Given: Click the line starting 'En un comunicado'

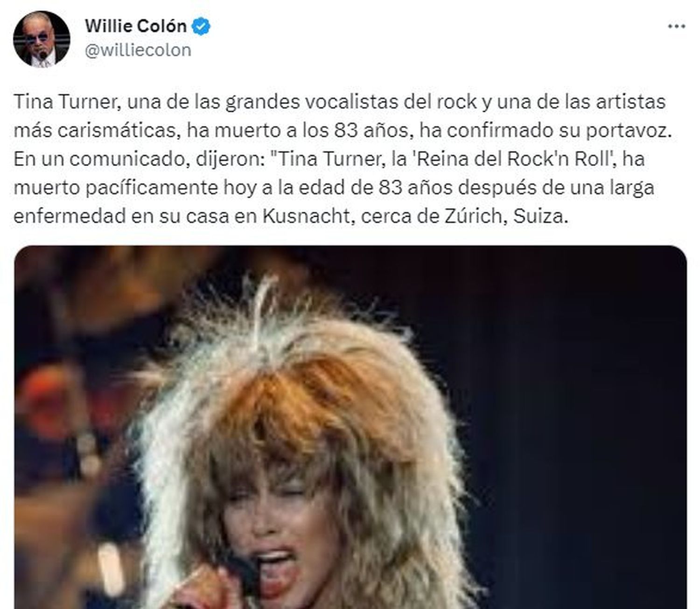Looking at the screenshot, I should click(329, 159).
